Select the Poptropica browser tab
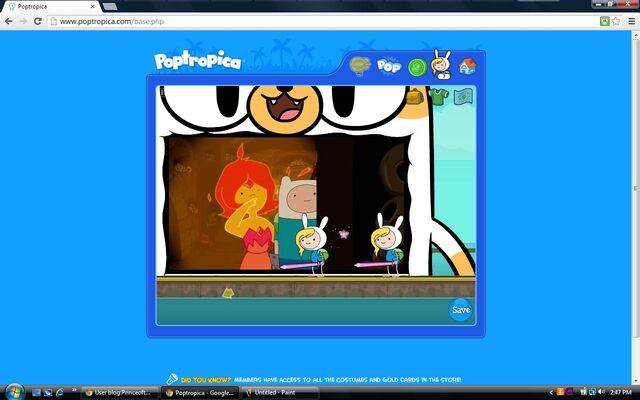Screen dimensions: 640x400 coord(51,7)
